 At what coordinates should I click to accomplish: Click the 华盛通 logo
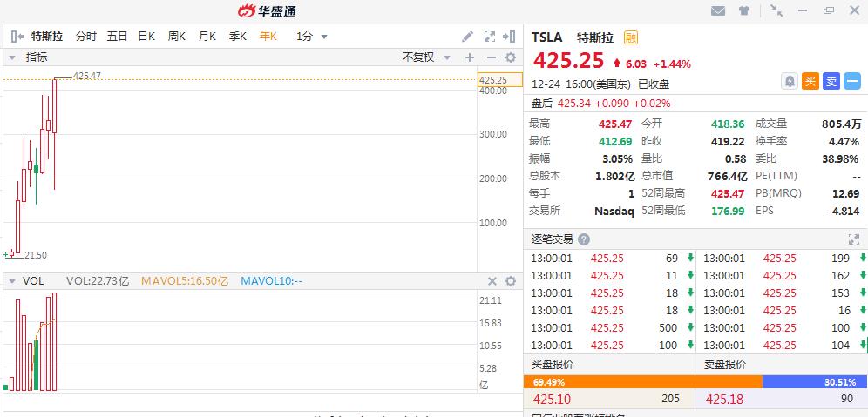point(267,10)
